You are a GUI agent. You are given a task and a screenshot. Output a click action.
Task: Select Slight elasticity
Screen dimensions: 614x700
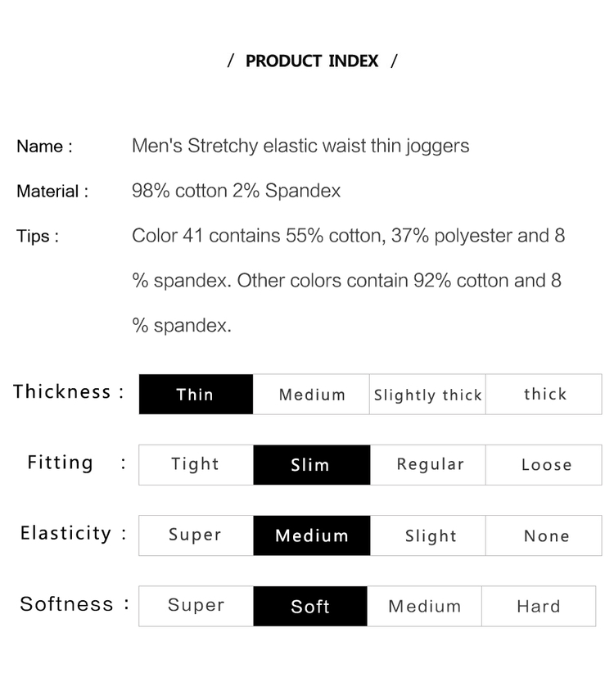[428, 535]
